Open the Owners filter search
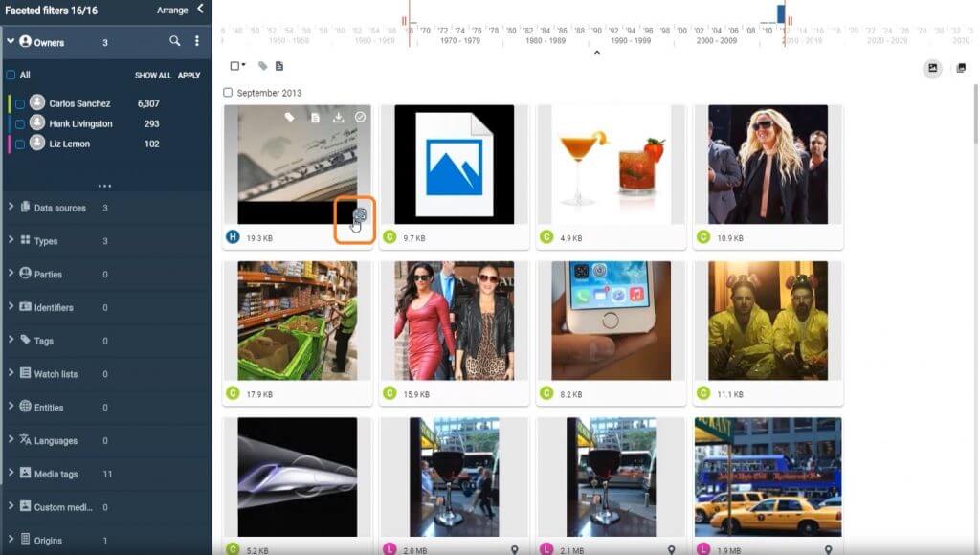The width and height of the screenshot is (980, 555). [175, 41]
